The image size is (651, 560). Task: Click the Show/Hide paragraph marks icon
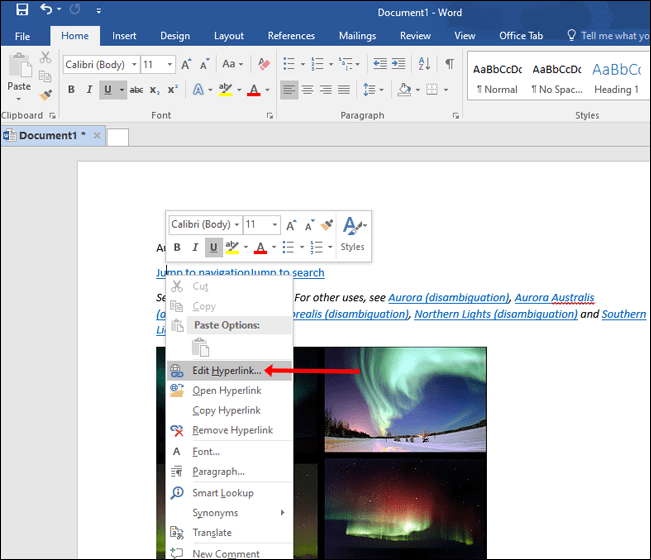(449, 64)
